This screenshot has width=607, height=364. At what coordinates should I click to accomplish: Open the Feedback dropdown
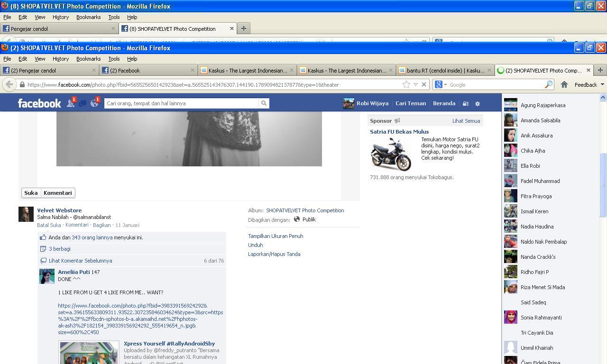point(589,84)
